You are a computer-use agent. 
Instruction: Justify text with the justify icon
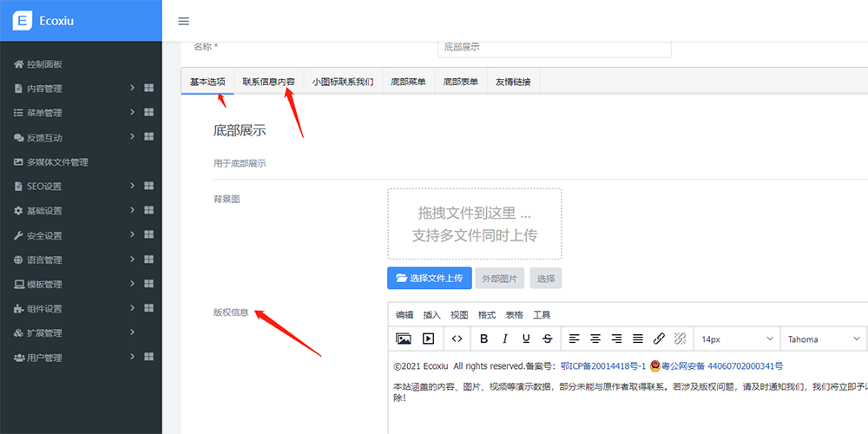(x=638, y=339)
